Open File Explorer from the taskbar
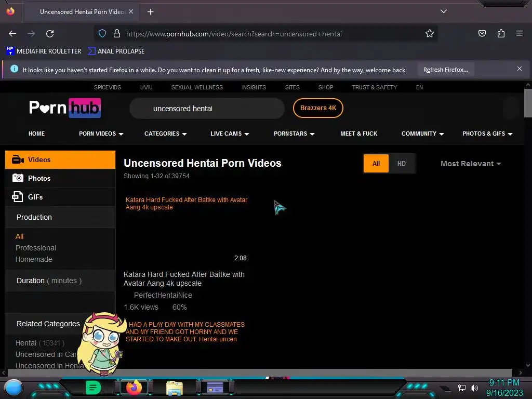This screenshot has height=399, width=532. [x=175, y=388]
